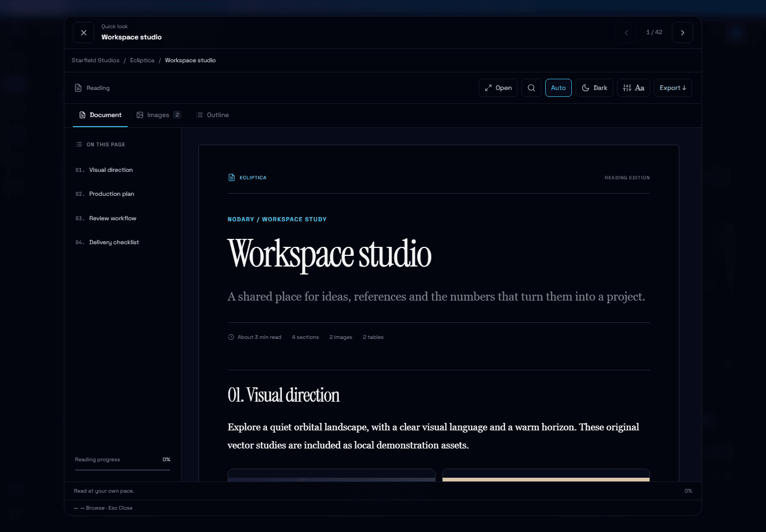Click '2 images' metadata text
766x532 pixels.
[x=341, y=337]
